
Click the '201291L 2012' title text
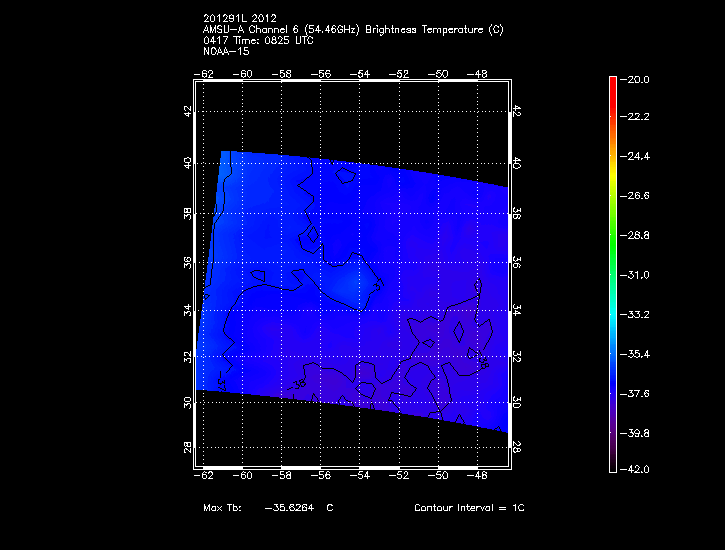[x=238, y=19]
